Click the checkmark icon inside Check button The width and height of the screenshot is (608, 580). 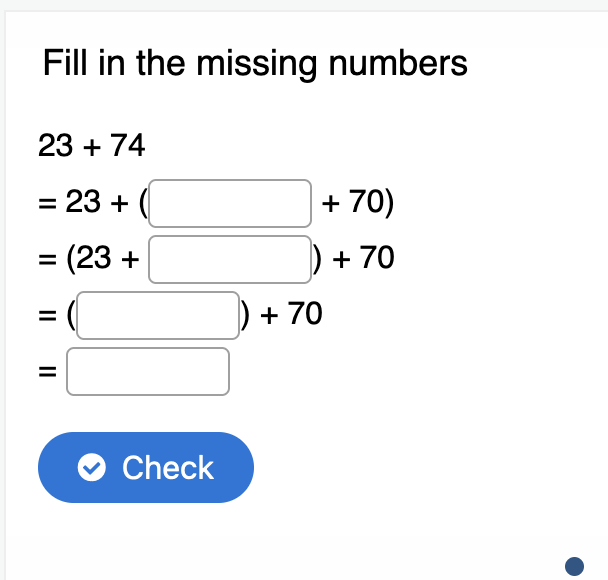click(x=93, y=468)
